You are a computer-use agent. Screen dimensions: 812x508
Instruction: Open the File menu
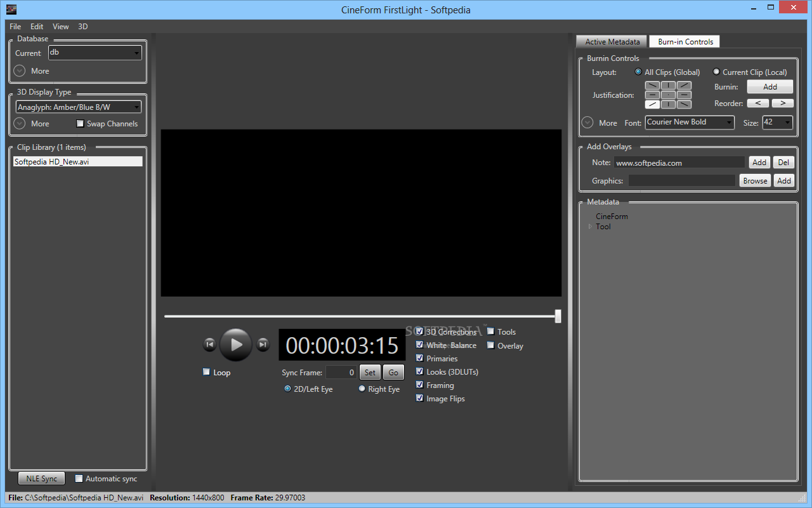coord(15,27)
